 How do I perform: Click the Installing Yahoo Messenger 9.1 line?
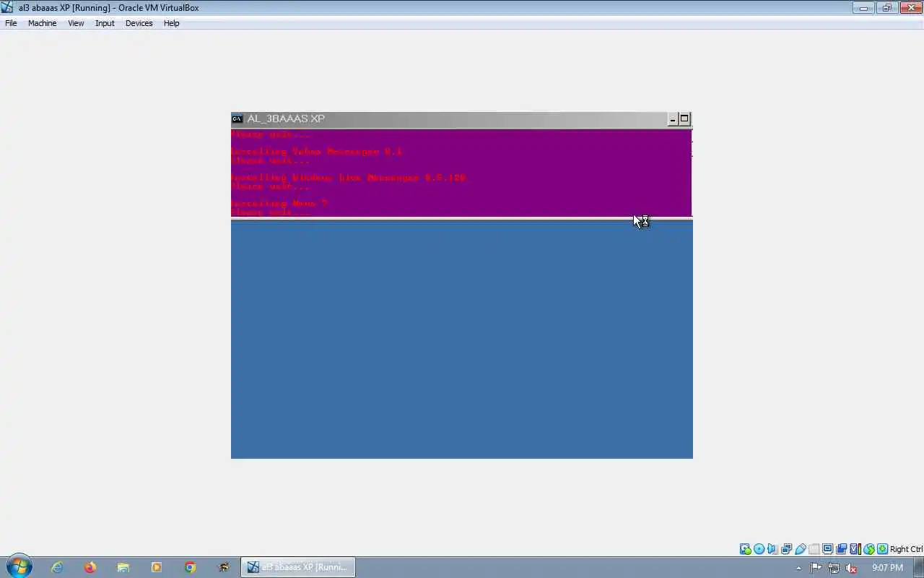316,152
